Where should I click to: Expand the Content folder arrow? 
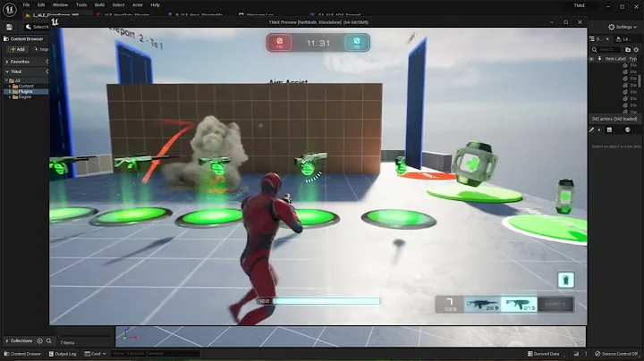pyautogui.click(x=10, y=86)
